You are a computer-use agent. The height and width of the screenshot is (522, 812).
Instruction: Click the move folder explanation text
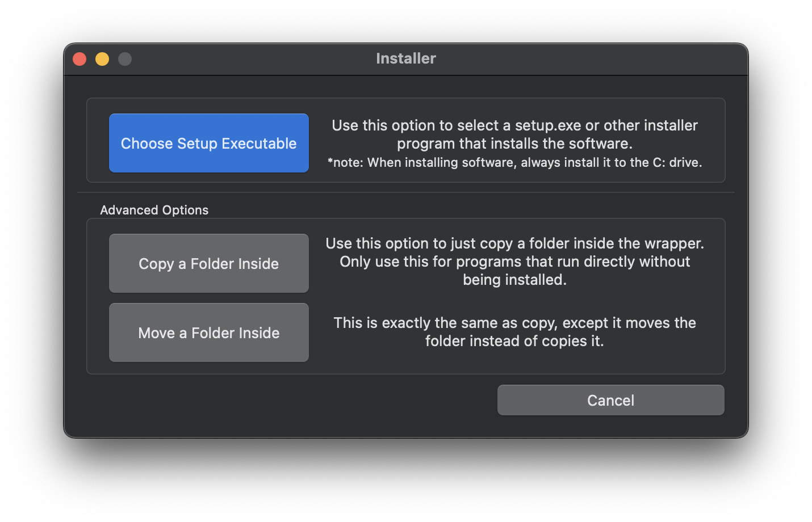pos(514,331)
